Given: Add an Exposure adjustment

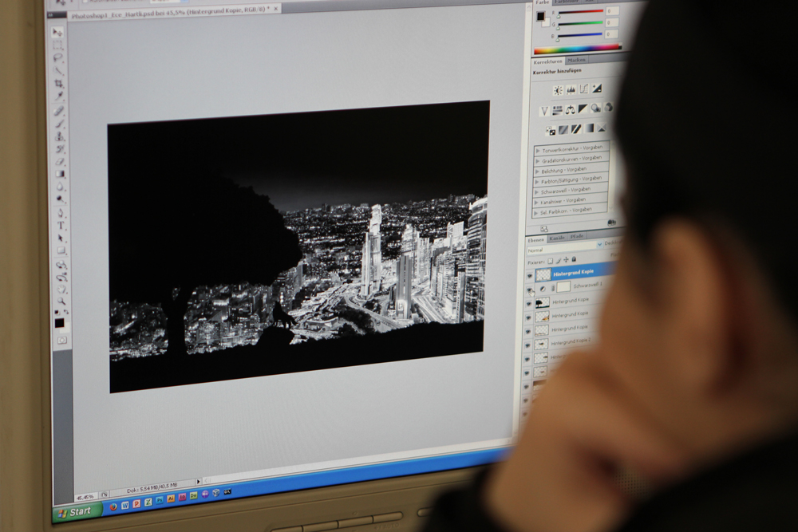Looking at the screenshot, I should click(x=596, y=89).
